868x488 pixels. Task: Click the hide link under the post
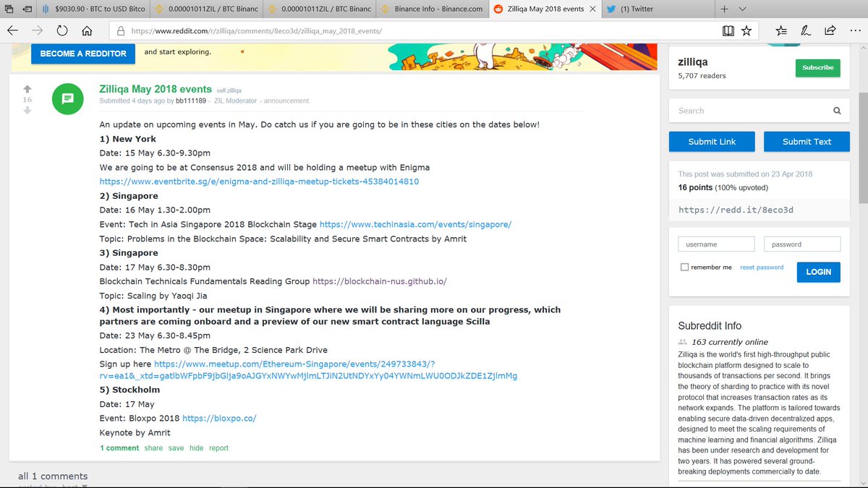click(197, 448)
